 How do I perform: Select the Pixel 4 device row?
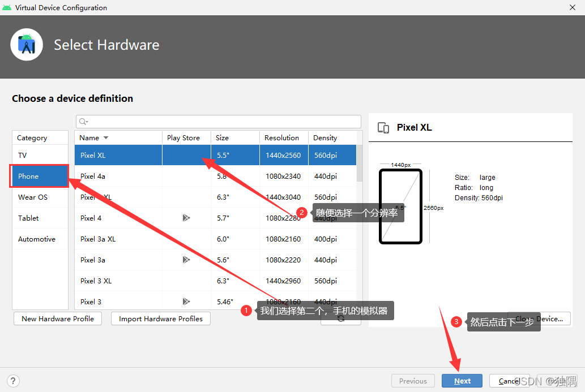tap(216, 218)
